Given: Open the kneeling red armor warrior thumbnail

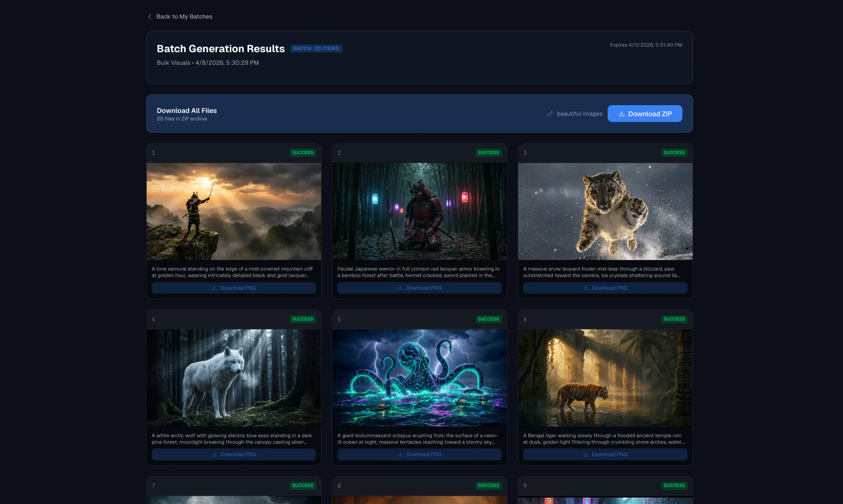Looking at the screenshot, I should (x=420, y=211).
